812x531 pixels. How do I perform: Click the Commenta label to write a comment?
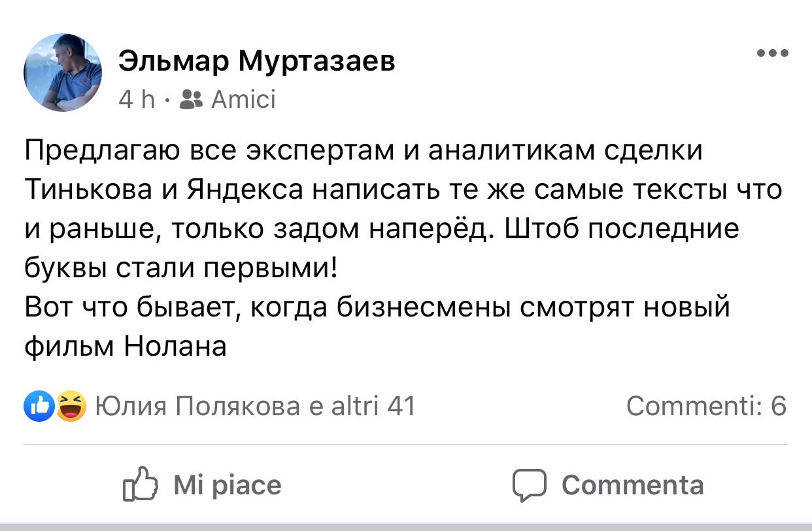pyautogui.click(x=633, y=485)
